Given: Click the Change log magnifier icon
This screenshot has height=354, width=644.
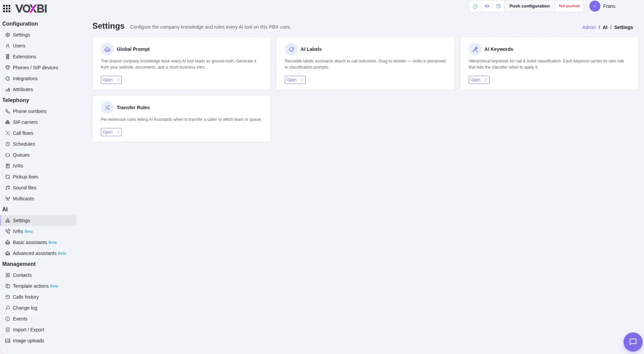Looking at the screenshot, I should coord(8,308).
